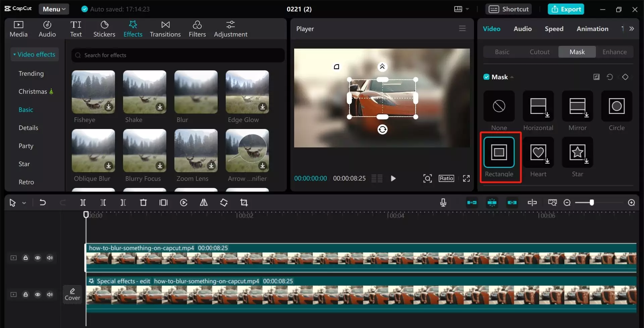
Task: Select the Circle mask shape
Action: point(616,106)
